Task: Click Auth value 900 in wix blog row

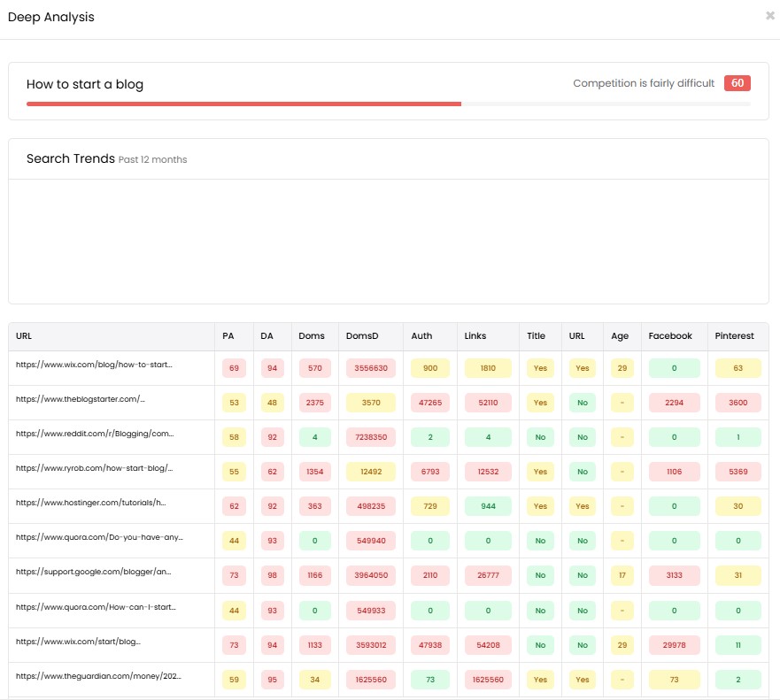Action: pyautogui.click(x=430, y=368)
